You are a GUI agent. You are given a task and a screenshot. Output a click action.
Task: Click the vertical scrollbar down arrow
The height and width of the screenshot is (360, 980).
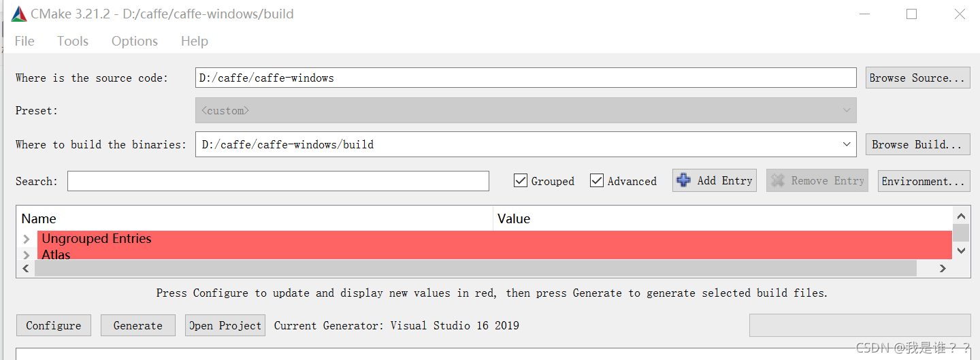[x=961, y=251]
